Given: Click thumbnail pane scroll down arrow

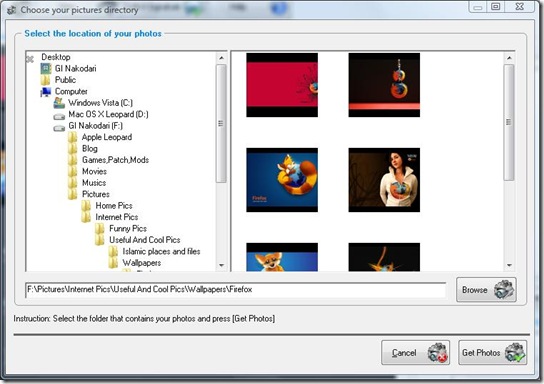Looking at the screenshot, I should point(509,265).
